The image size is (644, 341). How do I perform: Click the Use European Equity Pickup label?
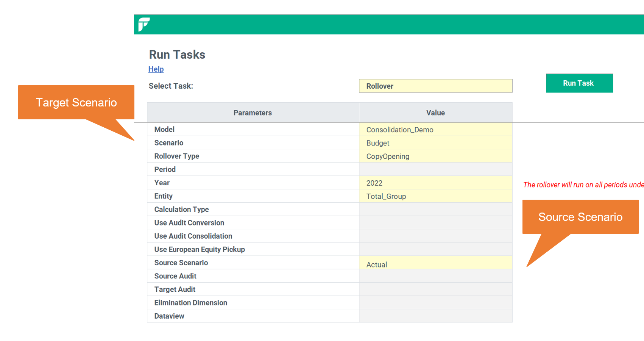[200, 249]
